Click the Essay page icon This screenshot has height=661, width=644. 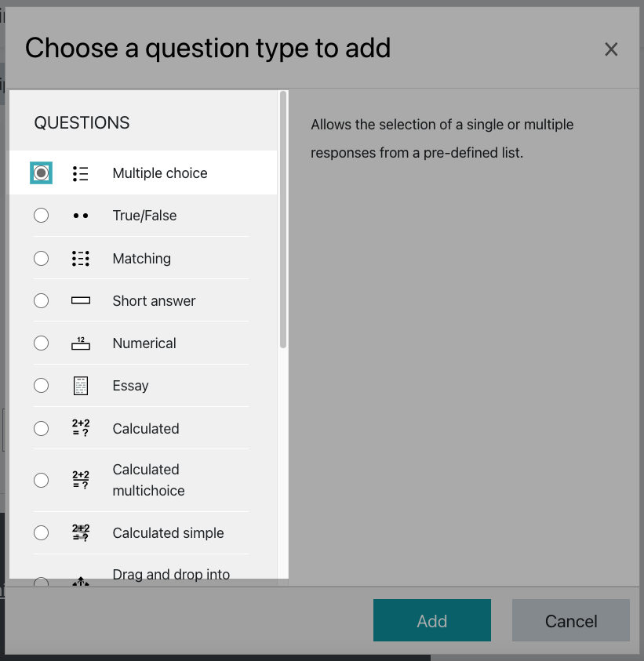pos(81,386)
